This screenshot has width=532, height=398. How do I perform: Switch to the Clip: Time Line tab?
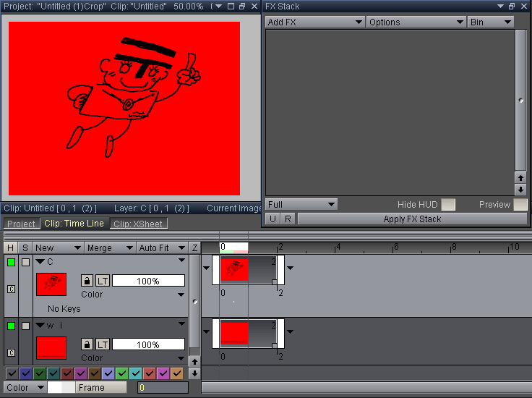click(74, 224)
